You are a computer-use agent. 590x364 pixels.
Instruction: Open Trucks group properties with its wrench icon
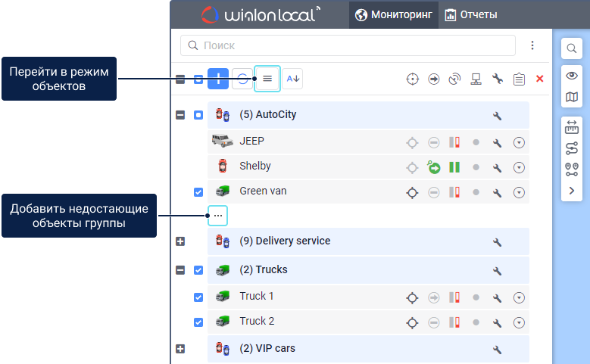(x=498, y=271)
